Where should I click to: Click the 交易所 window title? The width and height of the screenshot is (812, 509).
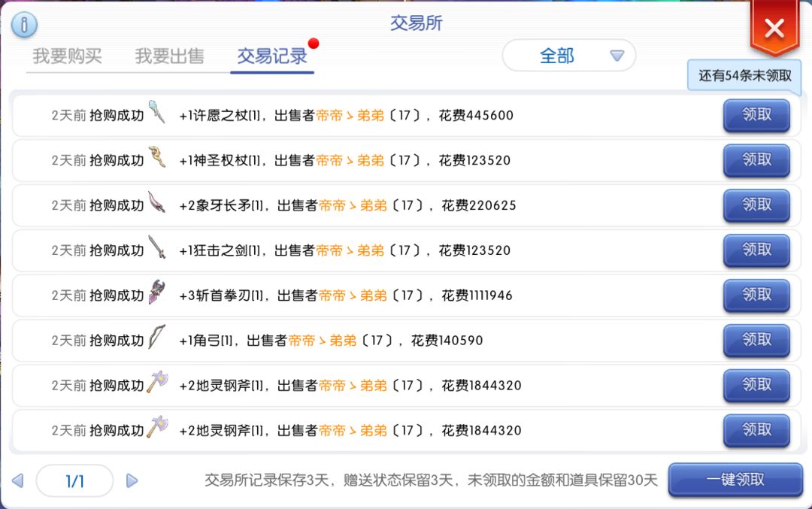tap(417, 23)
